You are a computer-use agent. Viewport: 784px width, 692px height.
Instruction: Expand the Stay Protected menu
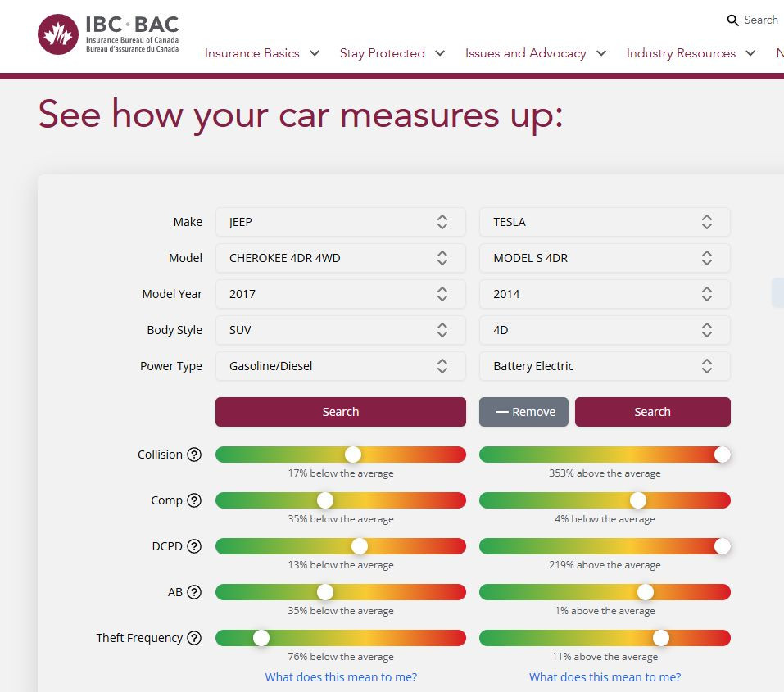point(392,53)
